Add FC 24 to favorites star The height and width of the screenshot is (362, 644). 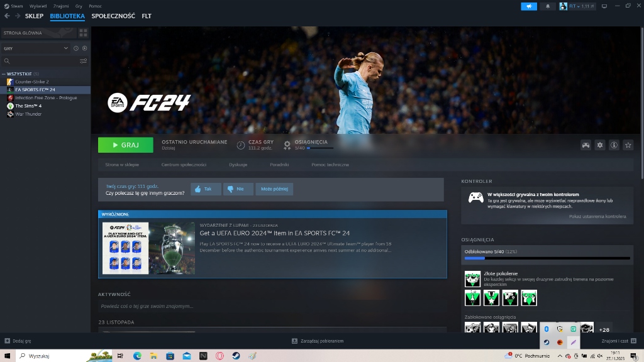point(628,145)
